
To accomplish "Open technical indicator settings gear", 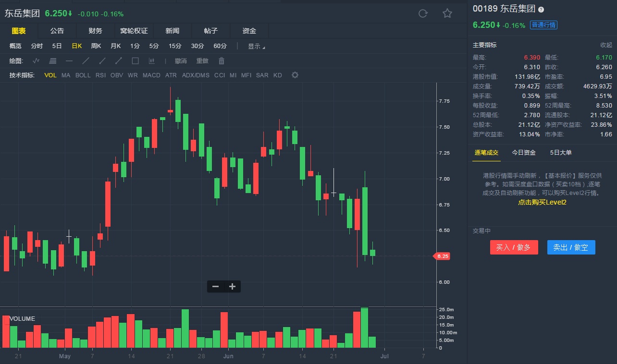I will coord(295,75).
